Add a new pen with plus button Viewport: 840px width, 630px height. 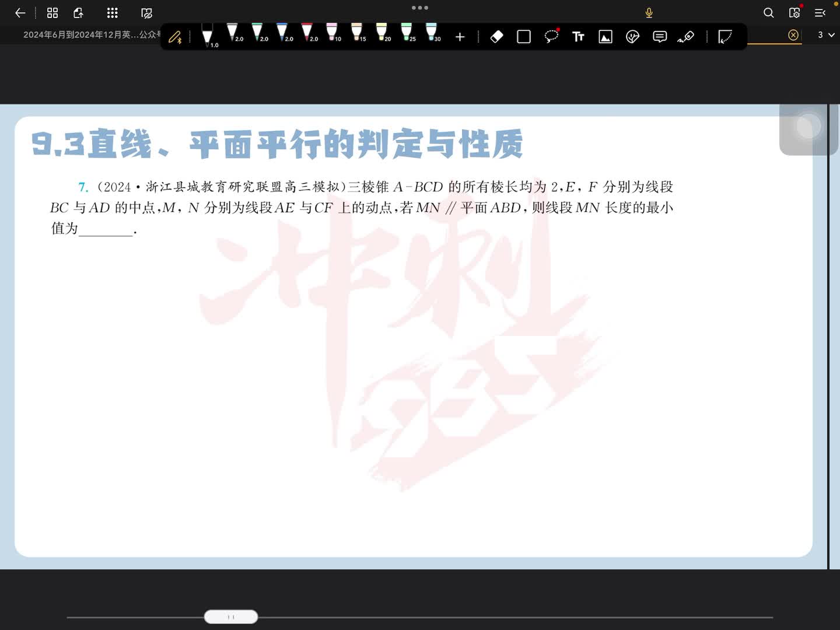point(460,37)
